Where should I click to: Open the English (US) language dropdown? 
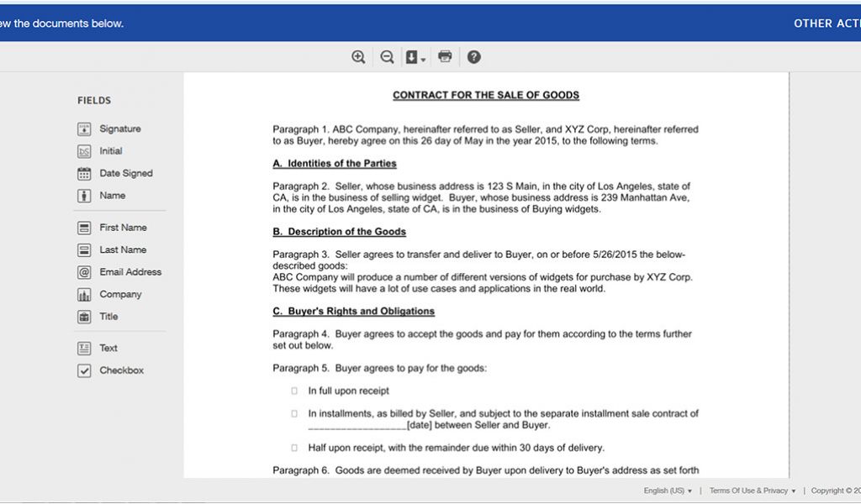coord(668,491)
